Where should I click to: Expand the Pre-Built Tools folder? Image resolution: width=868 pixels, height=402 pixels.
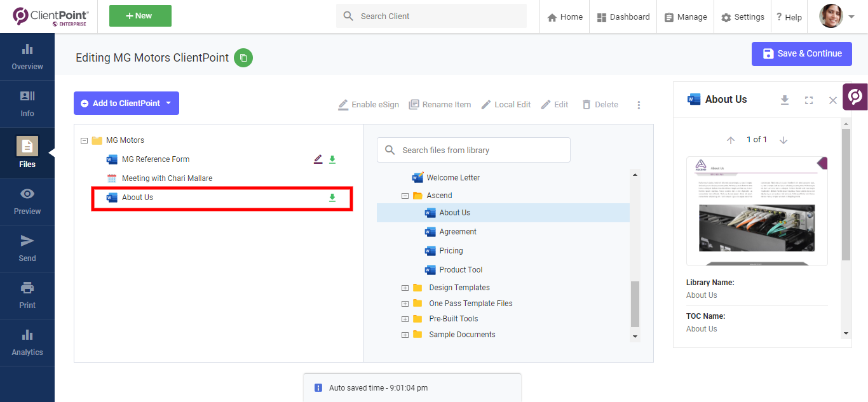point(405,319)
